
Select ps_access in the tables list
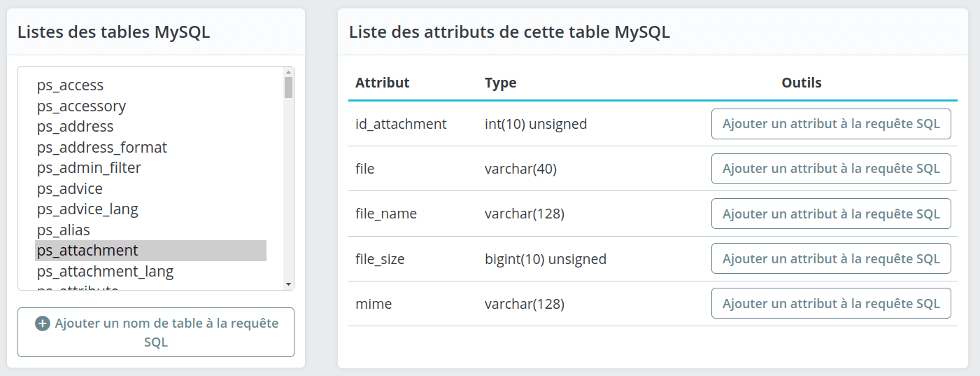tap(70, 85)
